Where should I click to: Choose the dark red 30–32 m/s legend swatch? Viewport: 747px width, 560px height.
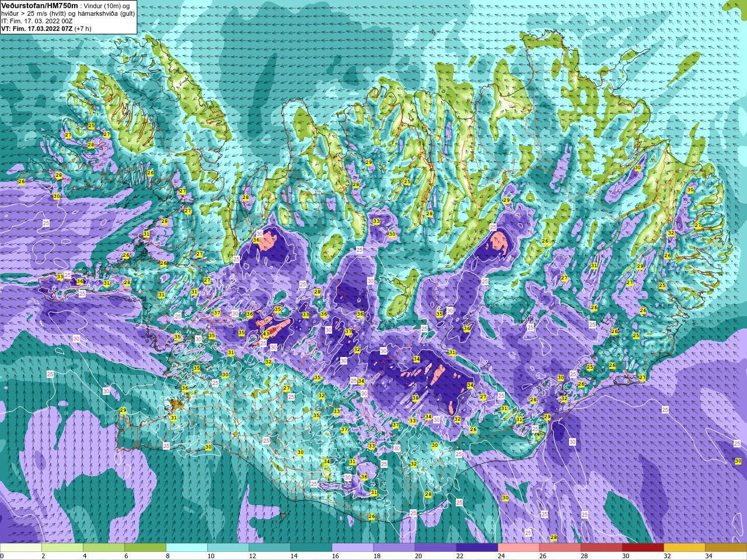643,548
